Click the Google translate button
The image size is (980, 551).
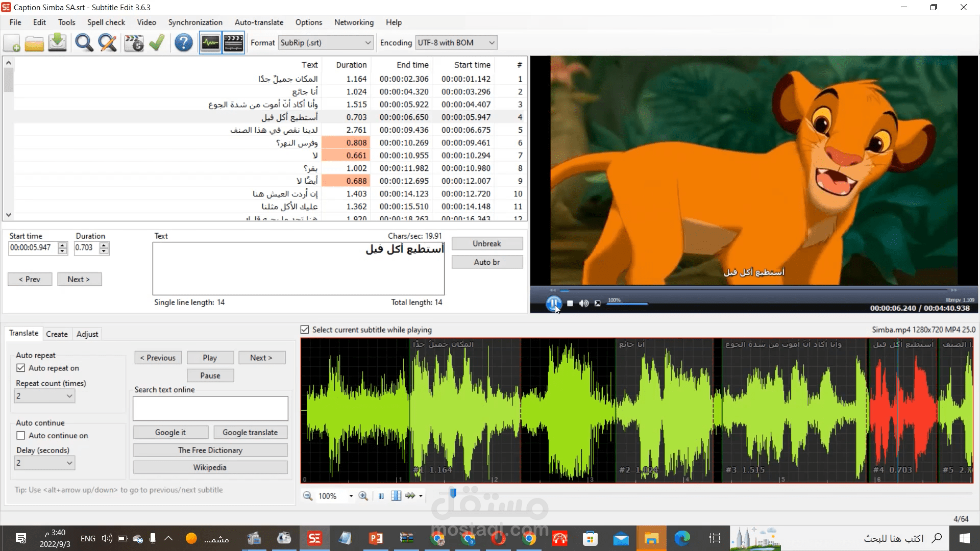250,433
